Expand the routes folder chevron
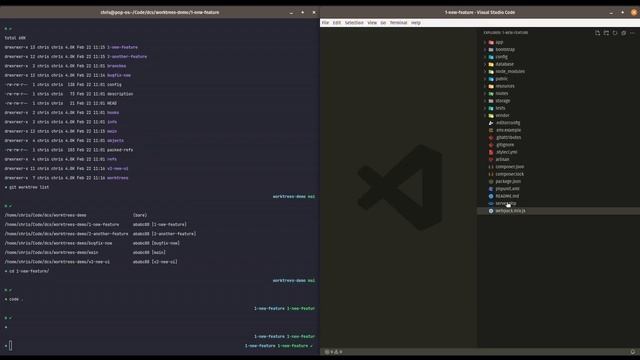 (x=485, y=93)
